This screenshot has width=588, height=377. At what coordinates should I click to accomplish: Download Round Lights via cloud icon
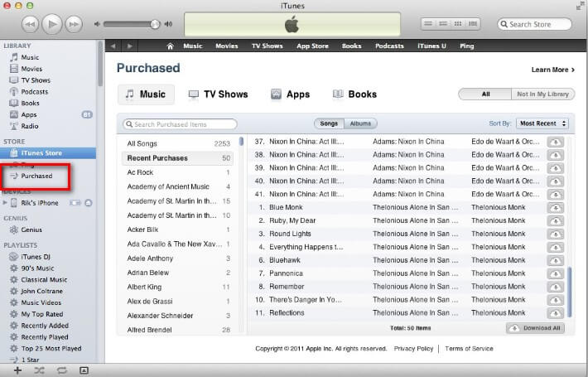pyautogui.click(x=556, y=234)
